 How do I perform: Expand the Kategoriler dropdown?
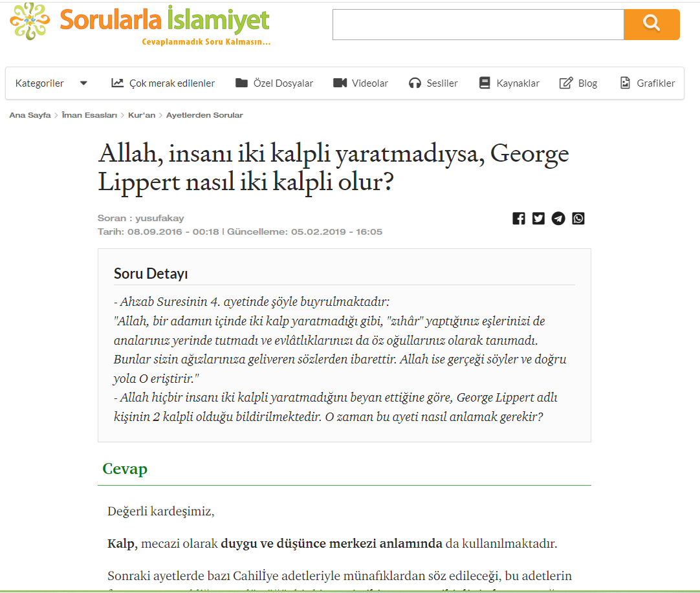[40, 83]
